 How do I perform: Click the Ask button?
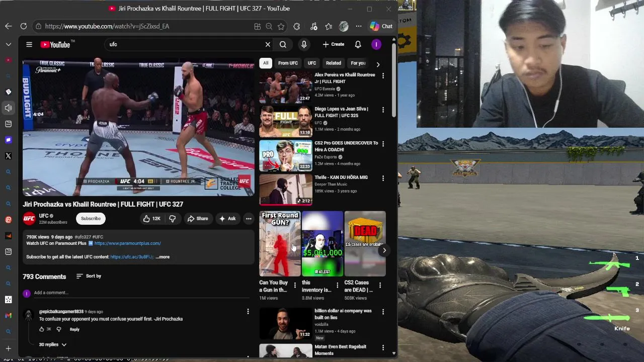[227, 219]
